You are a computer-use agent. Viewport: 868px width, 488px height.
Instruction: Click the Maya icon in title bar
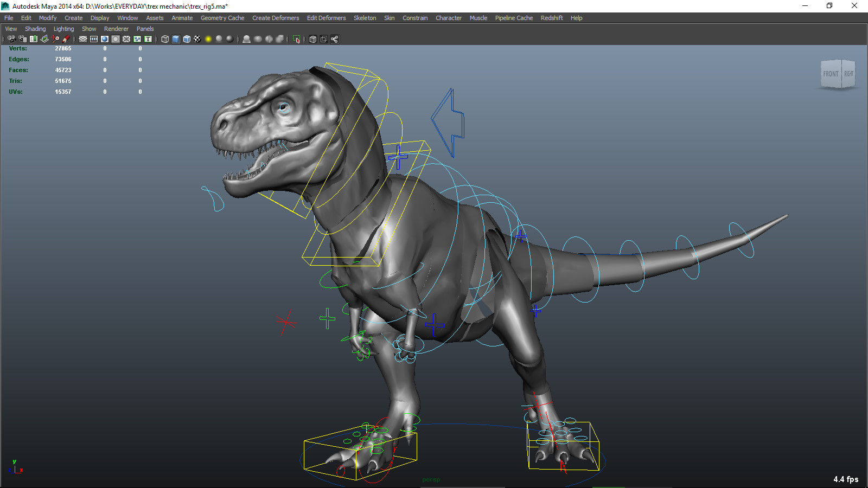[5, 6]
